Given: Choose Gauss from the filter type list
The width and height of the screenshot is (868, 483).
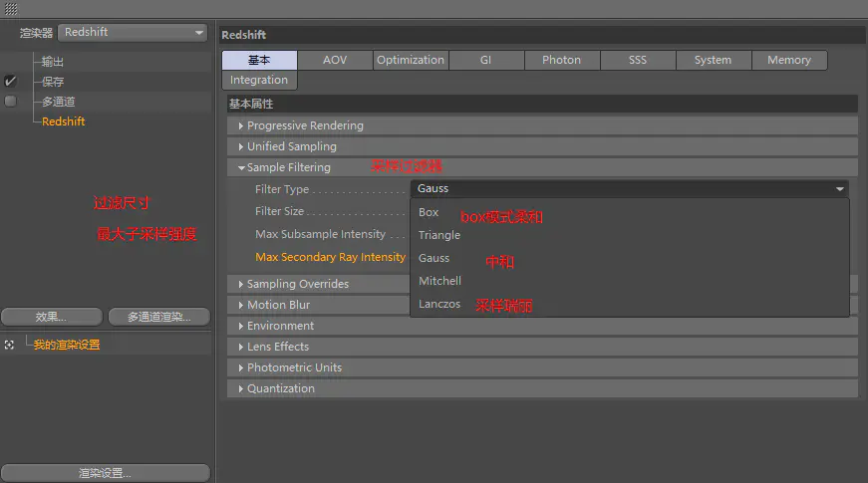Looking at the screenshot, I should 630,258.
